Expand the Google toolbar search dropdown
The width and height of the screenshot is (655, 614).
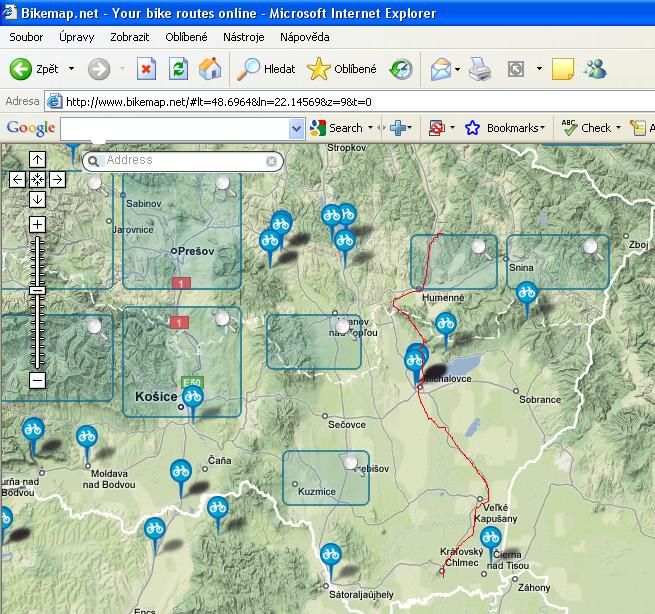296,128
